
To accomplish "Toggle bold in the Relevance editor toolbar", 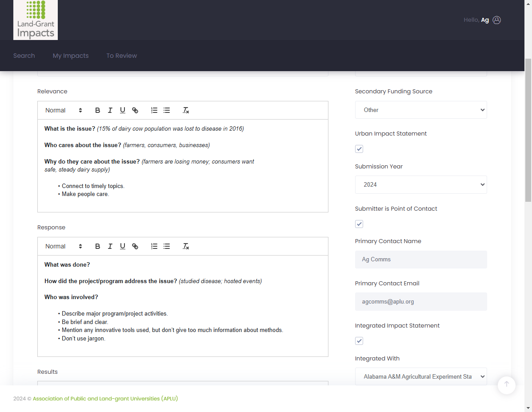I will point(97,110).
